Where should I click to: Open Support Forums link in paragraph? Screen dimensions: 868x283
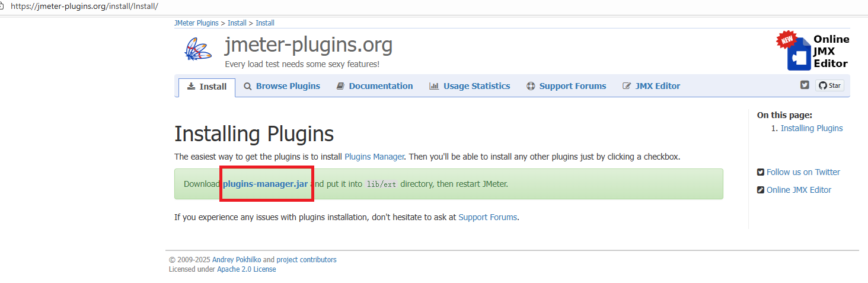click(488, 217)
